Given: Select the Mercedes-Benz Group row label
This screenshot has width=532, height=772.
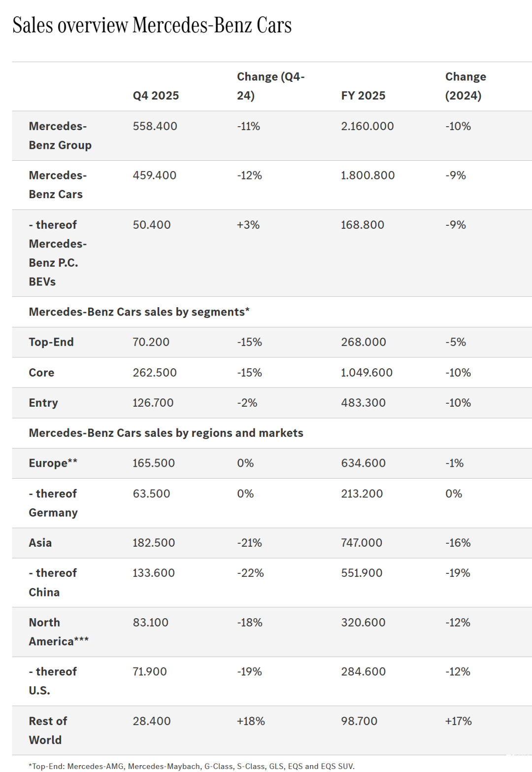Looking at the screenshot, I should (60, 136).
